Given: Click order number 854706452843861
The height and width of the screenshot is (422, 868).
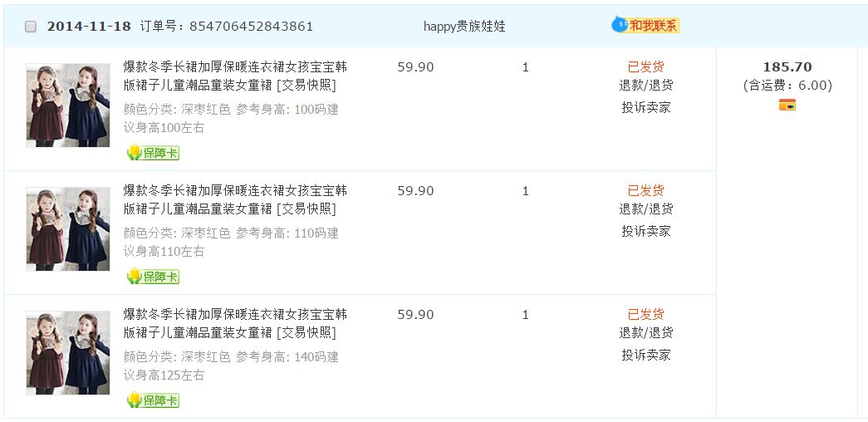Looking at the screenshot, I should (251, 27).
